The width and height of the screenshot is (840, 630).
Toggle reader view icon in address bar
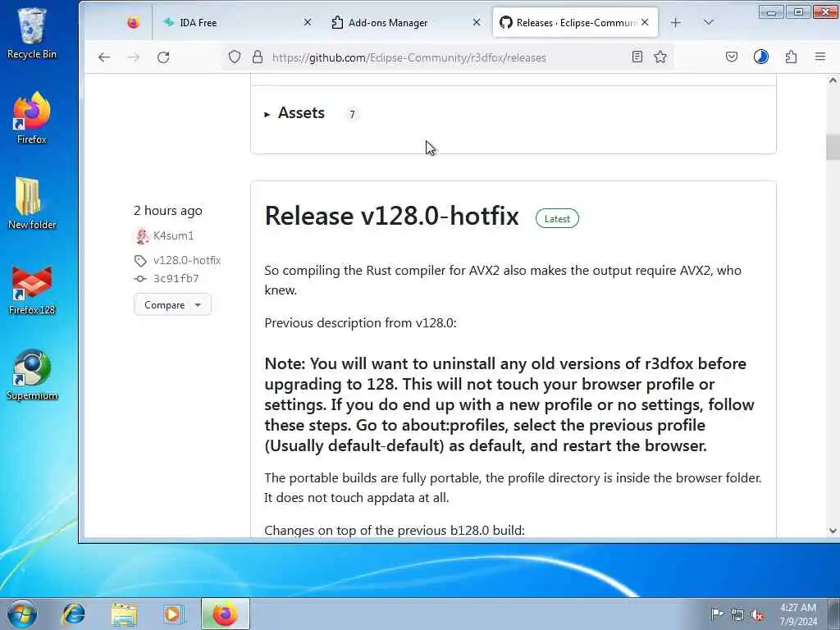point(637,57)
